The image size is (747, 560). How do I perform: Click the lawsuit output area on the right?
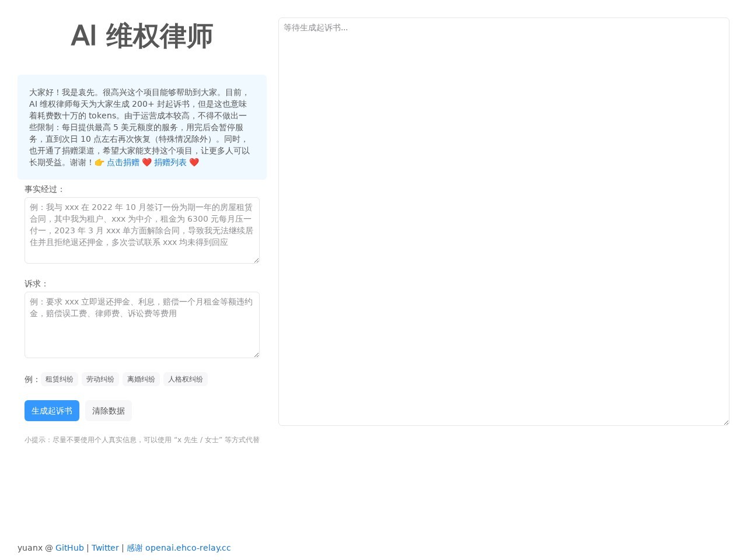[x=503, y=225]
